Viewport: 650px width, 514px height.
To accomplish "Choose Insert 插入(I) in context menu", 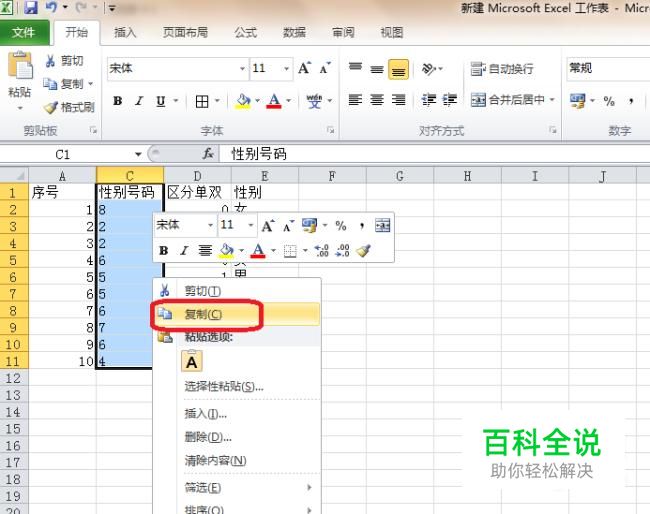I will 236,414.
